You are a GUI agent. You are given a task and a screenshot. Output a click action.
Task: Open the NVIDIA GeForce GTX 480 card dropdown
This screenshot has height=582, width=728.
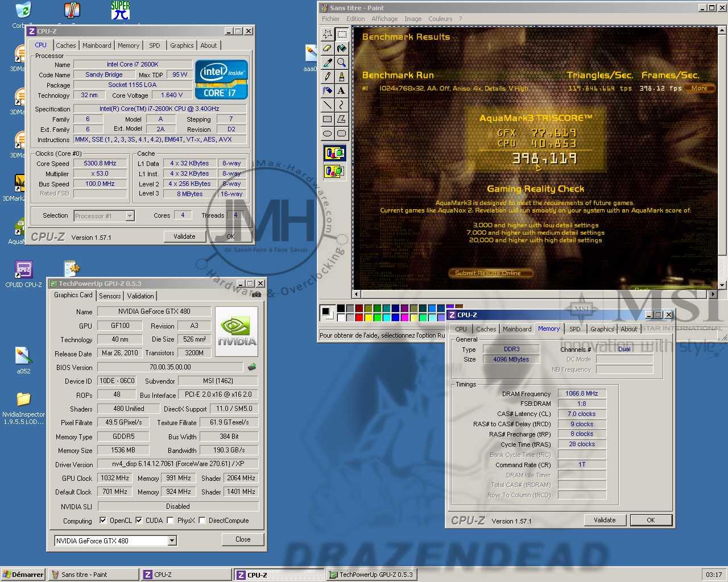[172, 541]
